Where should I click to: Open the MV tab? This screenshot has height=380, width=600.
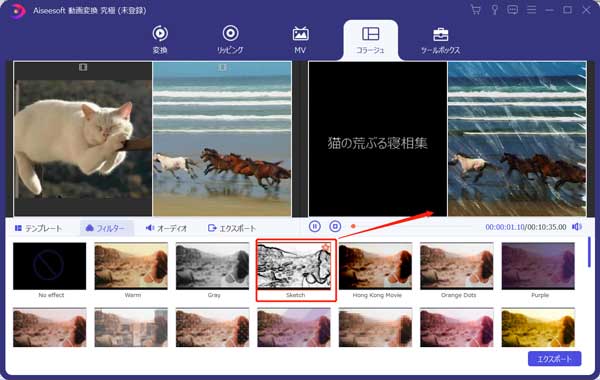[300, 40]
